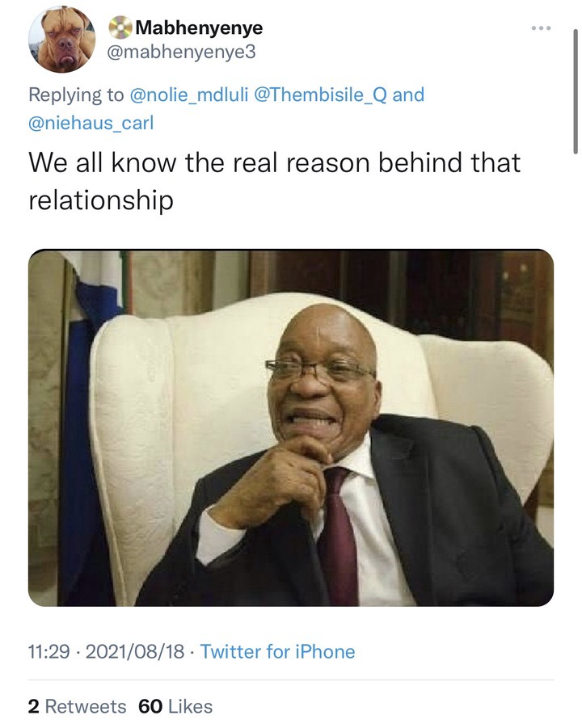Viewport: 582px width, 728px height.
Task: Open the 'Twitter for iPhone' source link
Action: (277, 651)
